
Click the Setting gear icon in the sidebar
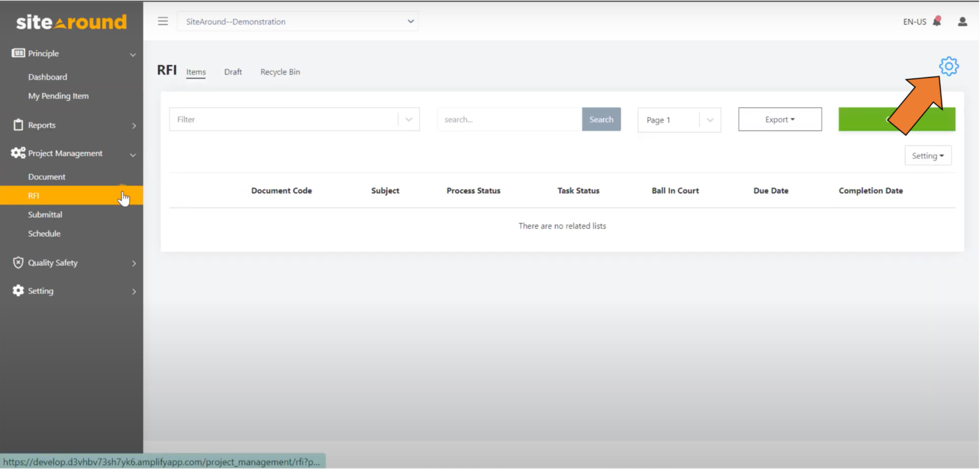17,290
